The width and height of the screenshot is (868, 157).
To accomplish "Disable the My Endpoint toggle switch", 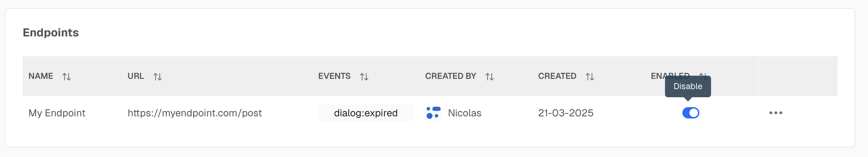I will point(691,113).
